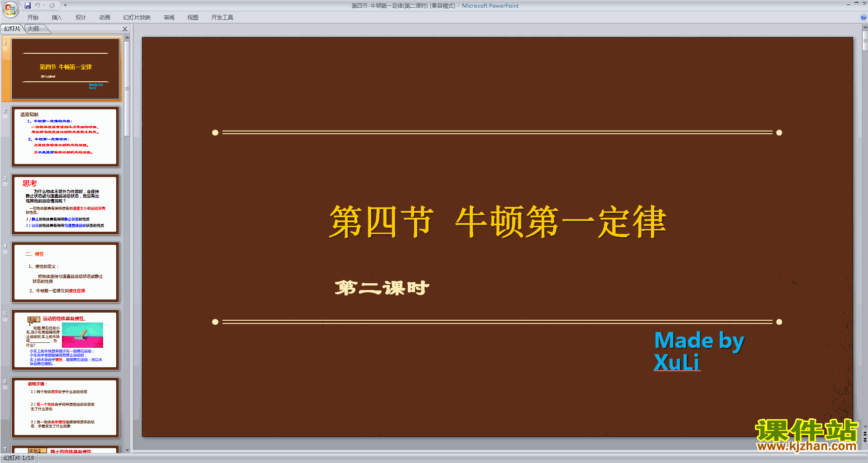Select slide 4 惯性 thumbnail
868x463 pixels.
coord(66,272)
